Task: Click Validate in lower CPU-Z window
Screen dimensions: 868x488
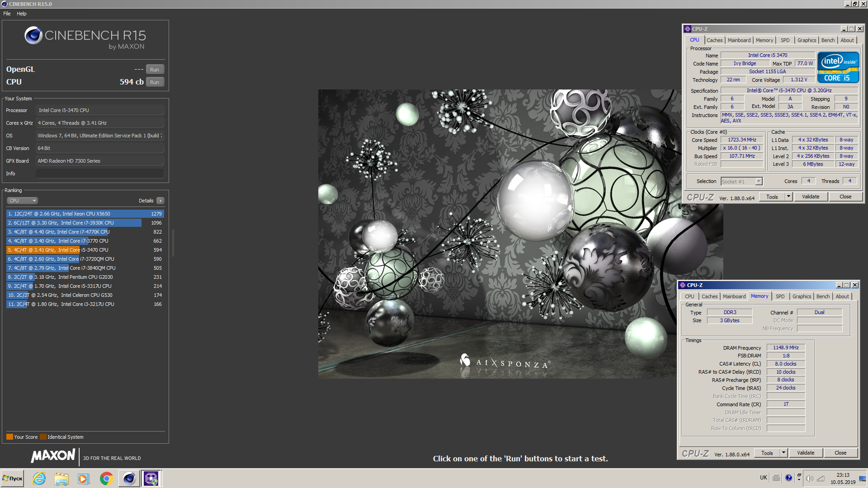Action: (806, 453)
